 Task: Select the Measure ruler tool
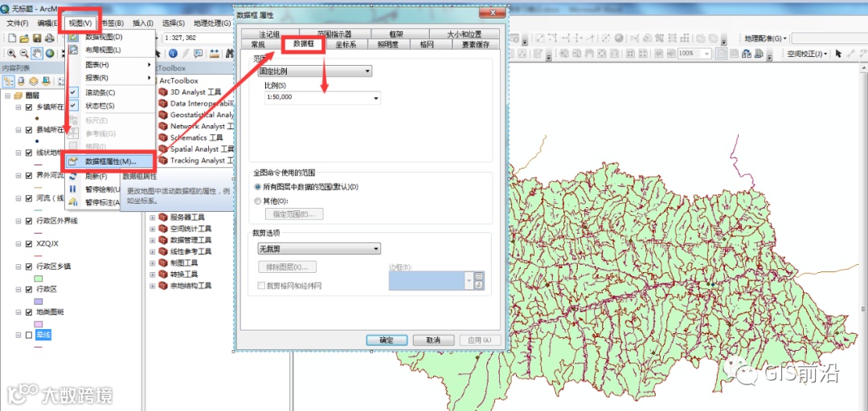point(215,53)
